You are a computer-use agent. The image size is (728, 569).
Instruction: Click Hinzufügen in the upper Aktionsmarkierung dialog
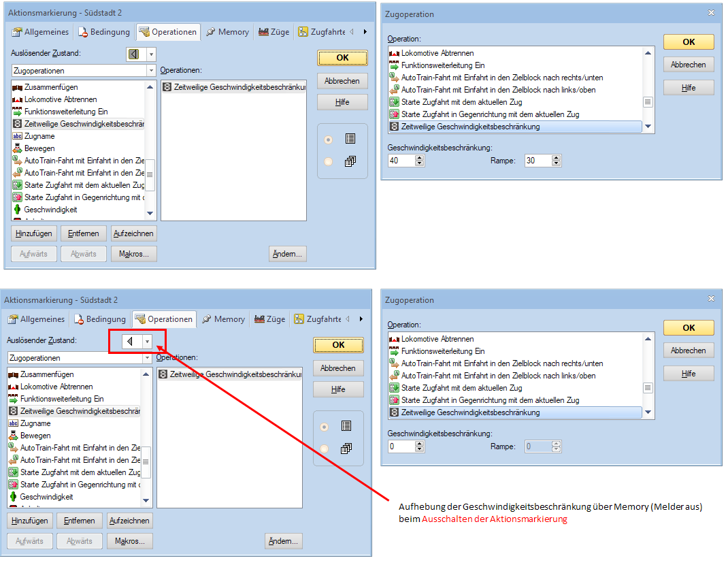click(x=34, y=233)
